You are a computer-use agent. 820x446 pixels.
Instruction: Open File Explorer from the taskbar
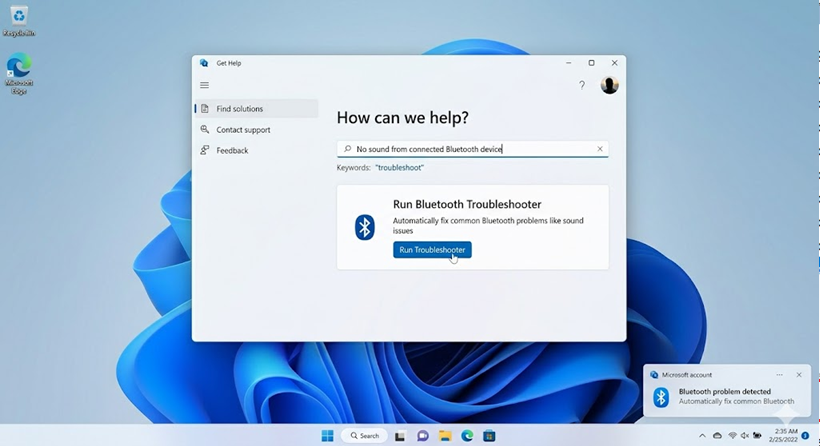click(x=445, y=436)
